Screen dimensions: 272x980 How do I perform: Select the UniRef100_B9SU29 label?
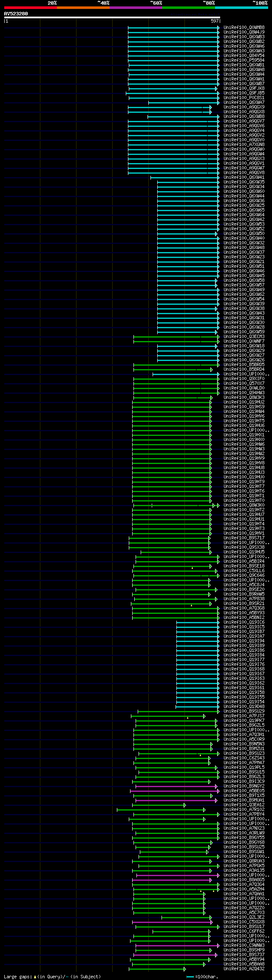pos(244,711)
